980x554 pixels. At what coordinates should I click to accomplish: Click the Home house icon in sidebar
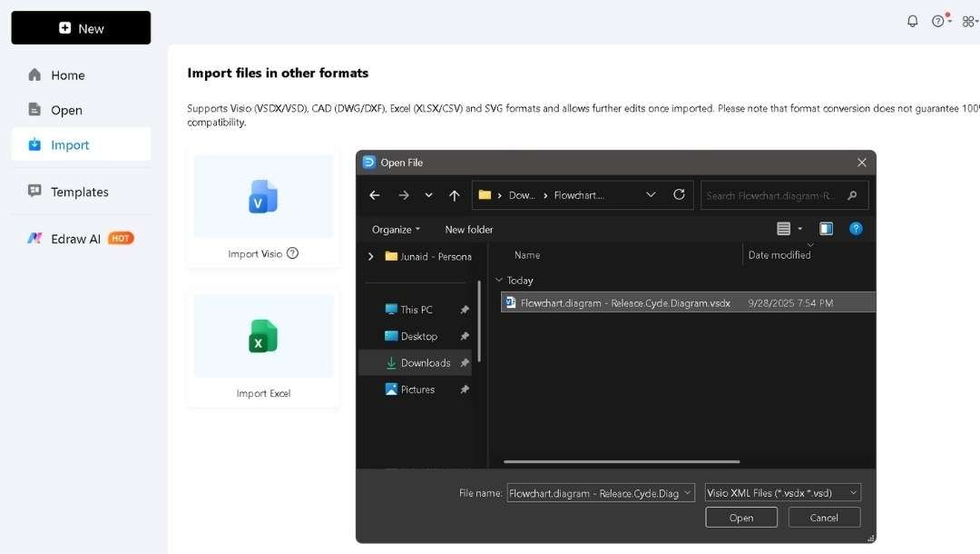[x=34, y=74]
